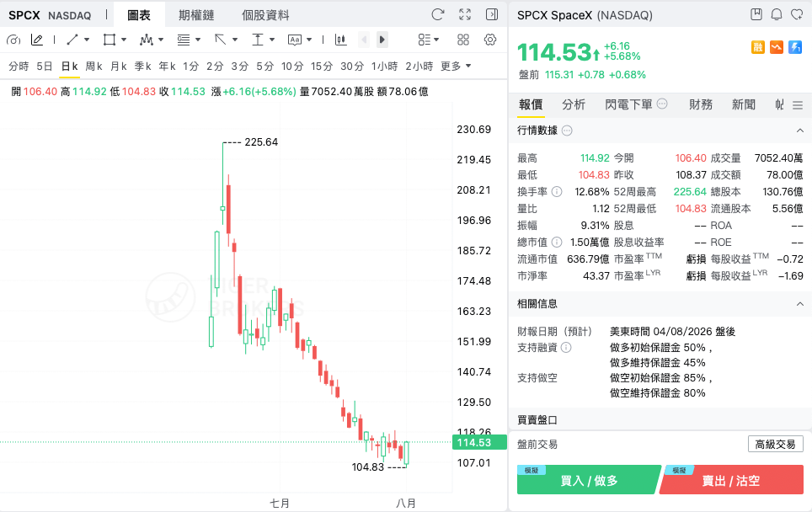Select the Fibonacci lines tool
This screenshot has width=812, height=512.
pos(184,40)
